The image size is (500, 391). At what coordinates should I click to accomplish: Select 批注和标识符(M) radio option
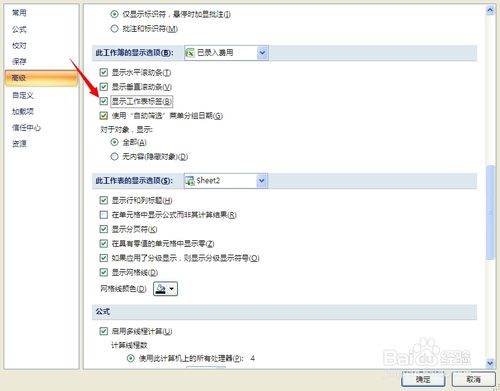[x=114, y=29]
